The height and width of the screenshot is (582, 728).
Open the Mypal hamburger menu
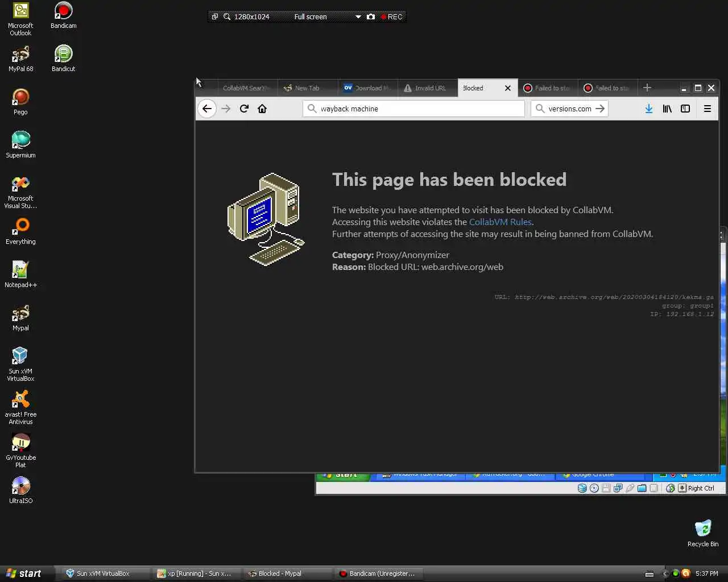pyautogui.click(x=708, y=109)
